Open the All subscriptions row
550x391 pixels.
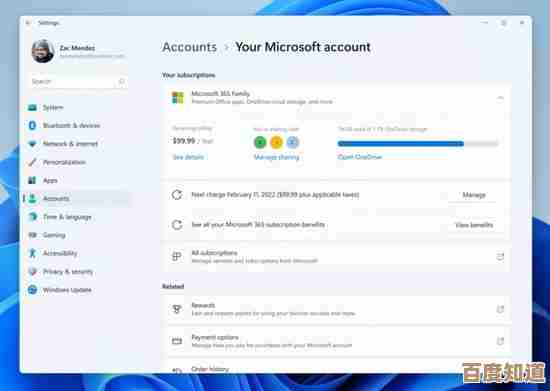point(336,257)
